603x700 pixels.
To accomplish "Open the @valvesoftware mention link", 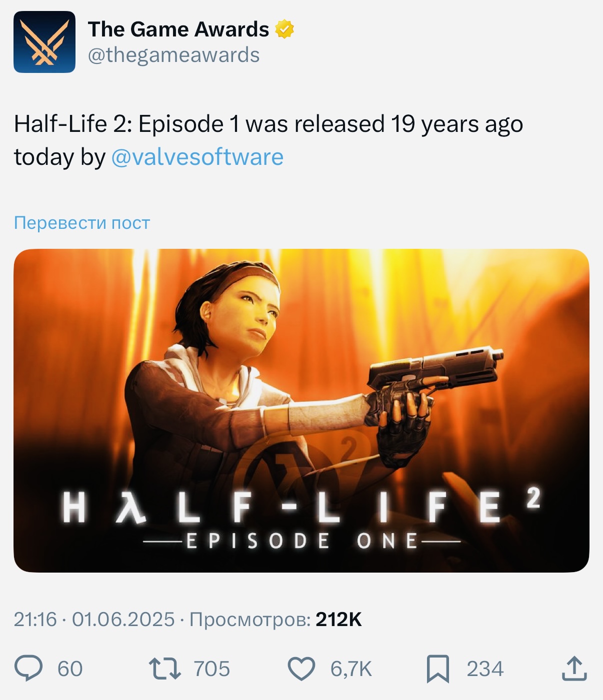I will (197, 157).
